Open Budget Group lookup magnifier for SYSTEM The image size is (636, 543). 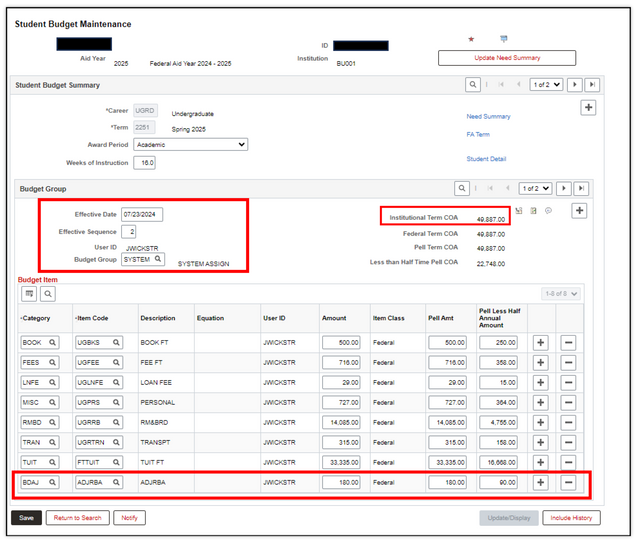158,259
